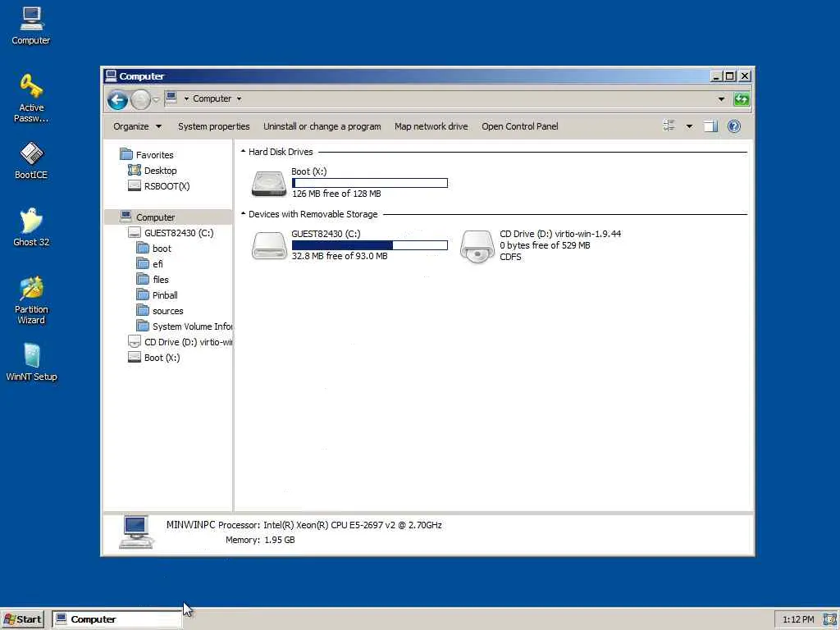Image resolution: width=840 pixels, height=630 pixels.
Task: Expand address bar root dropdown arrow
Action: pyautogui.click(x=186, y=98)
